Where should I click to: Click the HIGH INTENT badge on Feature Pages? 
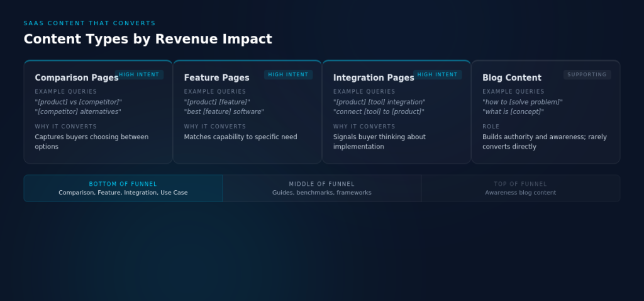click(288, 75)
